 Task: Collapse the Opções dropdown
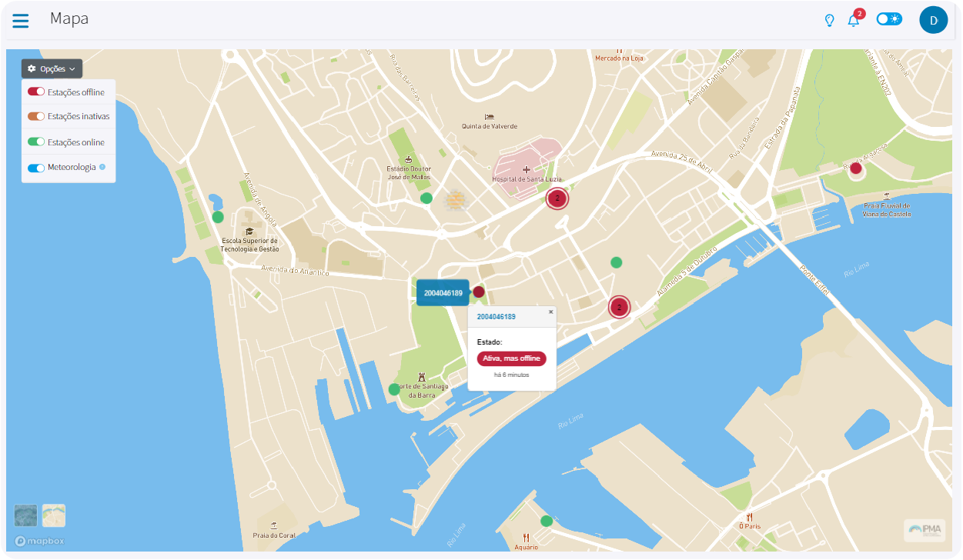click(52, 68)
